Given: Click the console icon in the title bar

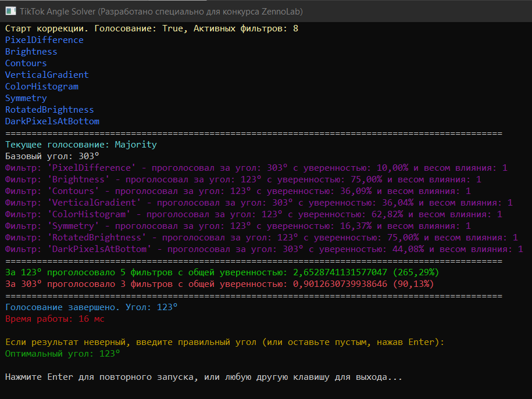Looking at the screenshot, I should (10, 11).
